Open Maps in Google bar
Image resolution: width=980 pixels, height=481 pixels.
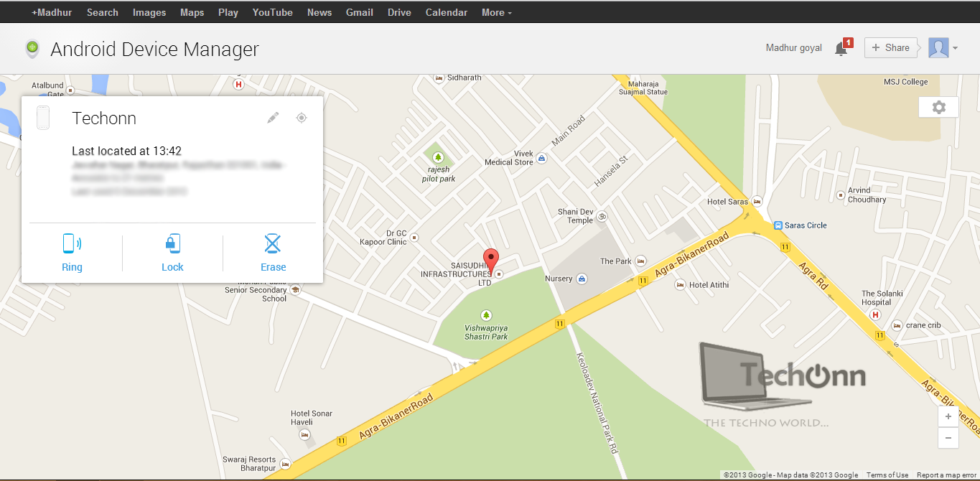[192, 12]
